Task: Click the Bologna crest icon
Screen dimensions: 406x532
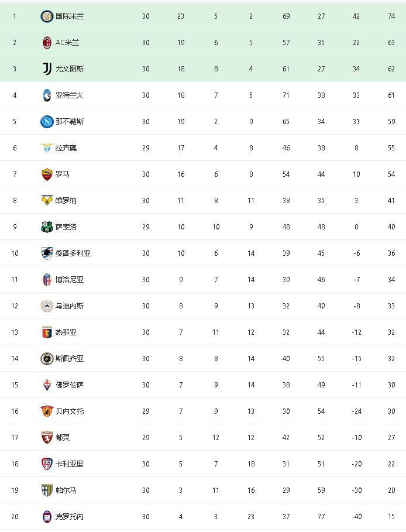Action: [47, 280]
